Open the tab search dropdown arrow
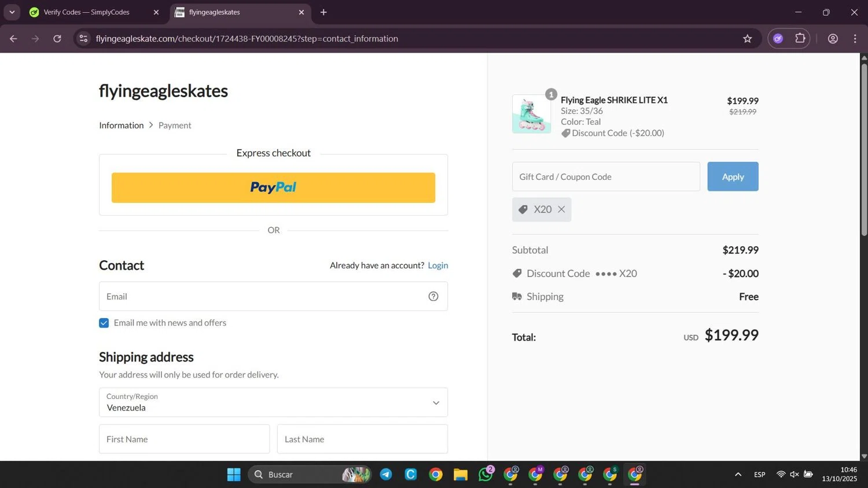This screenshot has height=488, width=868. point(12,12)
